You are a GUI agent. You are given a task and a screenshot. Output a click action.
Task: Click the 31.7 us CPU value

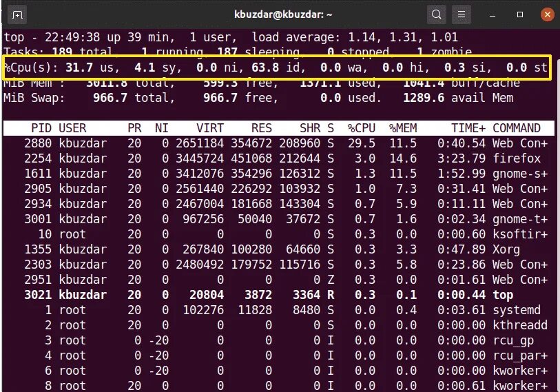click(79, 68)
